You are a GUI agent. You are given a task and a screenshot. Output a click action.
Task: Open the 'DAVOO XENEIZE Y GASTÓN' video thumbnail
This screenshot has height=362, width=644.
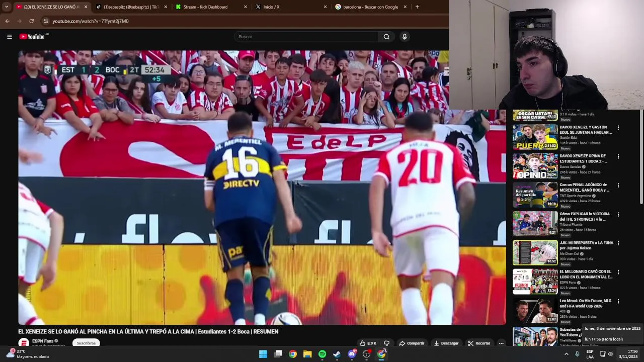[x=535, y=137]
